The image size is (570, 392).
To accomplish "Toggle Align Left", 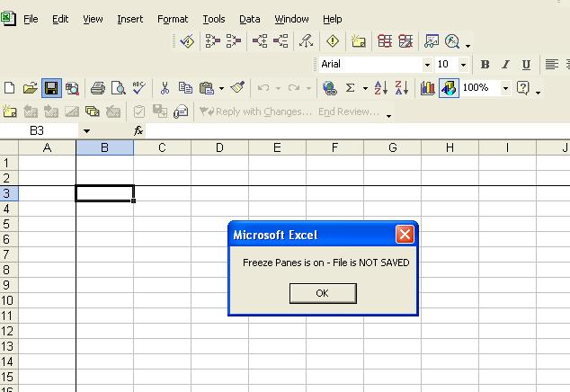I will coord(552,65).
